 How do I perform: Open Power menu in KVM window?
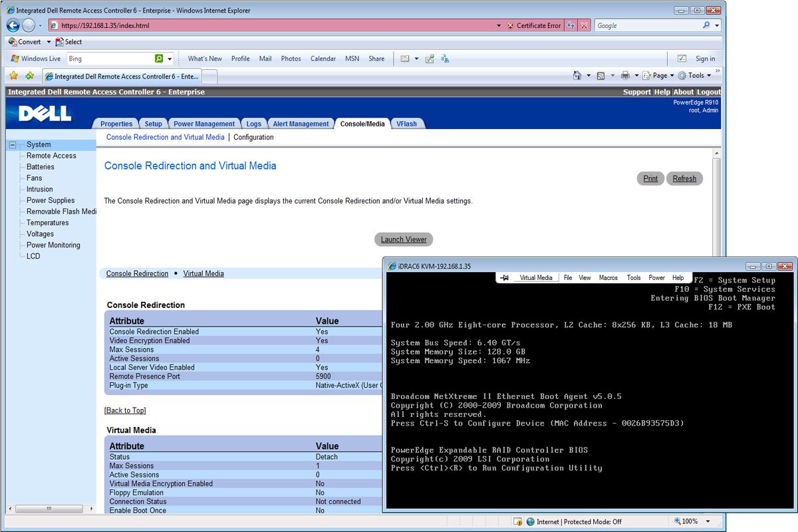point(656,278)
